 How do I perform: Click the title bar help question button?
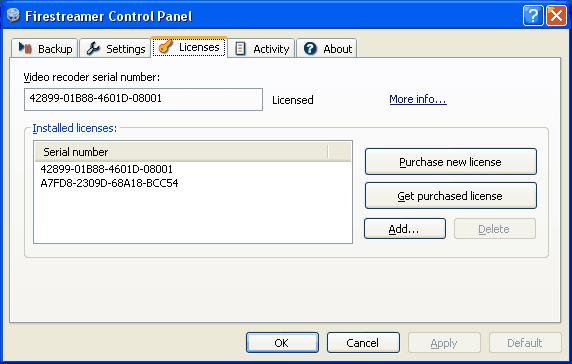click(x=533, y=16)
